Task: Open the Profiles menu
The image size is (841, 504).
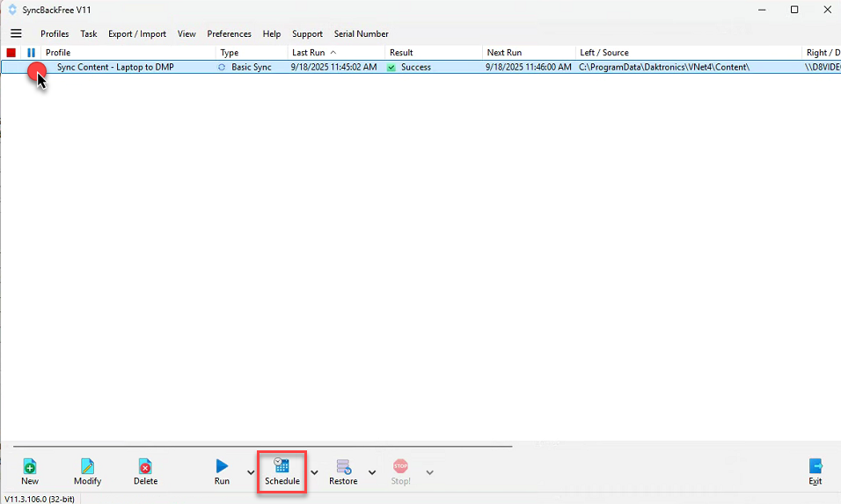Action: (55, 34)
